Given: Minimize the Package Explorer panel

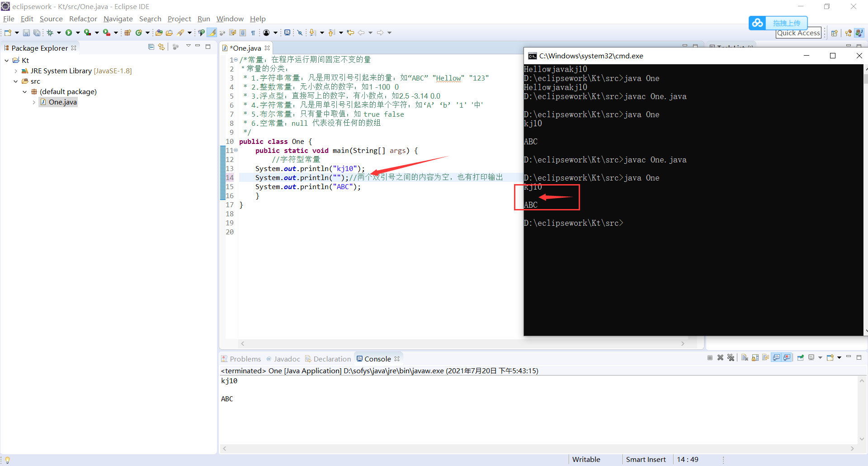Looking at the screenshot, I should [198, 46].
